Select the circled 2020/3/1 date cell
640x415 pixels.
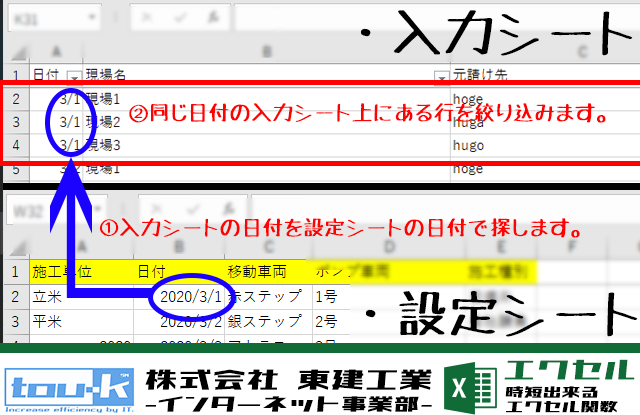point(188,297)
